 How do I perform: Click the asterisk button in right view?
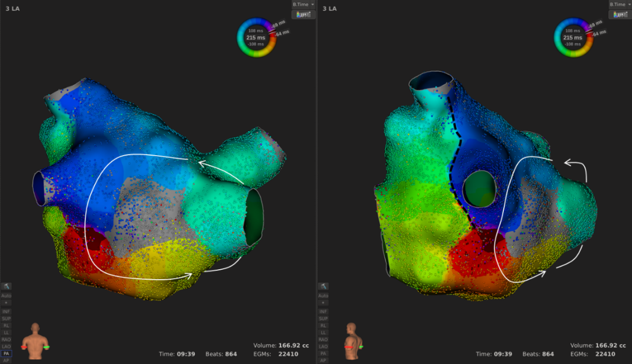click(324, 303)
